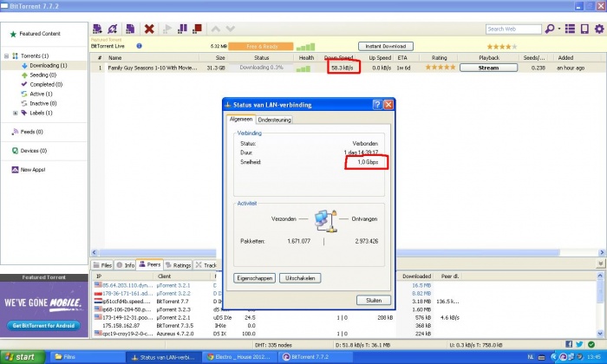Click the NL language indicator in tray
Viewport: 607px width, 364px height.
531,357
